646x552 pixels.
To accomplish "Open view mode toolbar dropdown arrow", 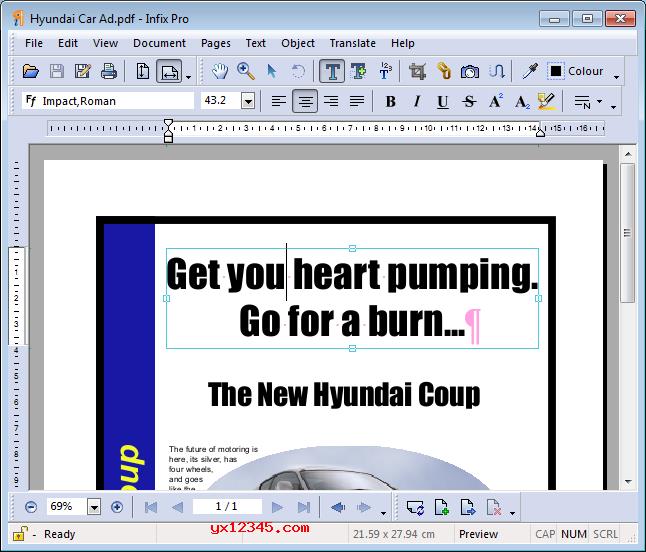I will (x=188, y=77).
